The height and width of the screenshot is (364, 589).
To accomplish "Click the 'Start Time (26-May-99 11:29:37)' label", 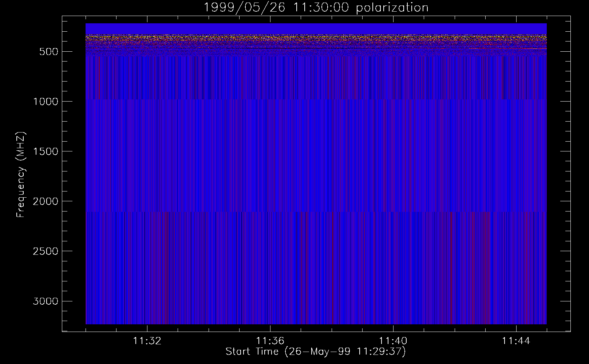I will [316, 352].
